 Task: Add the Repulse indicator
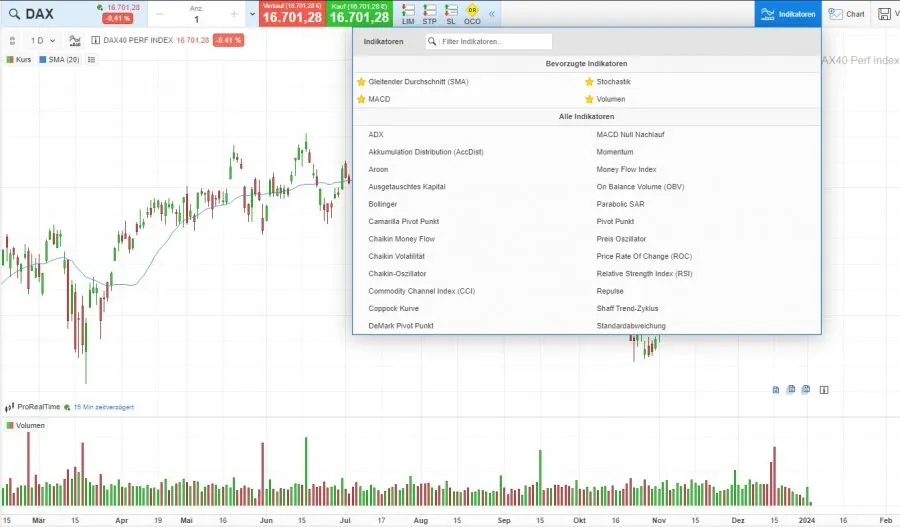tap(610, 291)
